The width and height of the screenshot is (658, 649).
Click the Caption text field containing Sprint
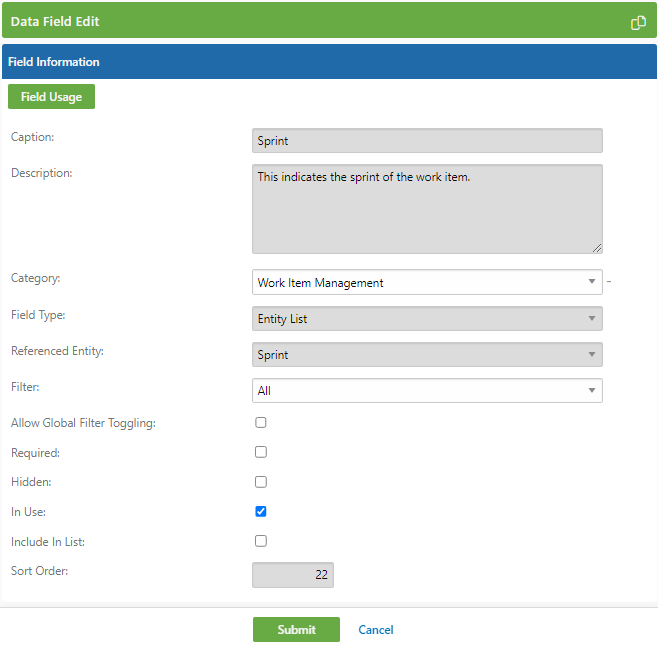click(427, 141)
